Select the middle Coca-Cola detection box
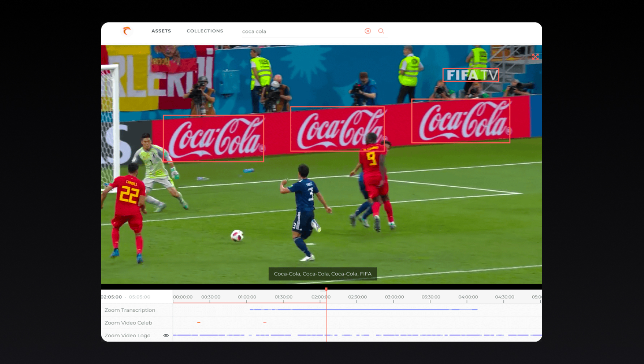 [x=337, y=129]
